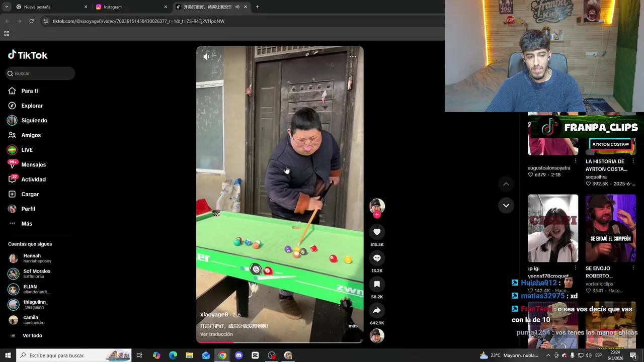Open xiaoyage8 creator username
Image resolution: width=644 pixels, height=362 pixels.
point(214,315)
